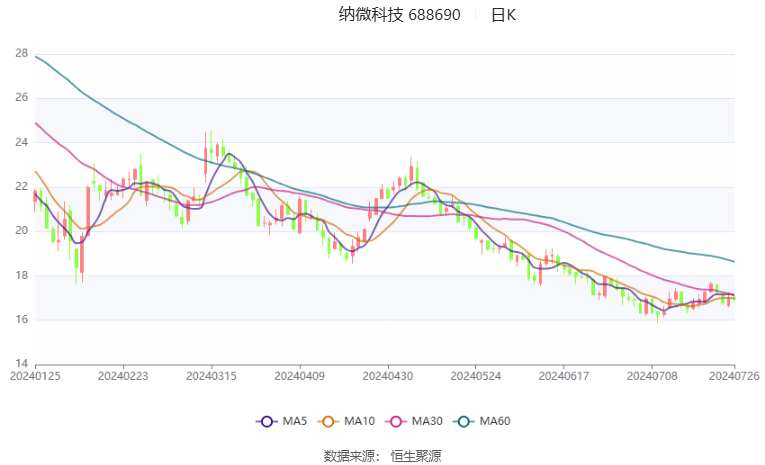Click y-axis value 18
The image size is (765, 465).
pos(21,275)
